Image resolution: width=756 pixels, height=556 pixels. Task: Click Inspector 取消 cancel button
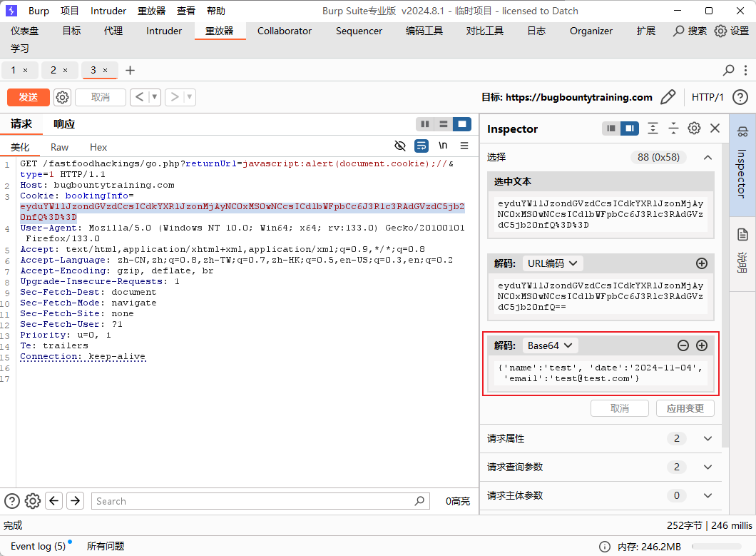(x=620, y=408)
